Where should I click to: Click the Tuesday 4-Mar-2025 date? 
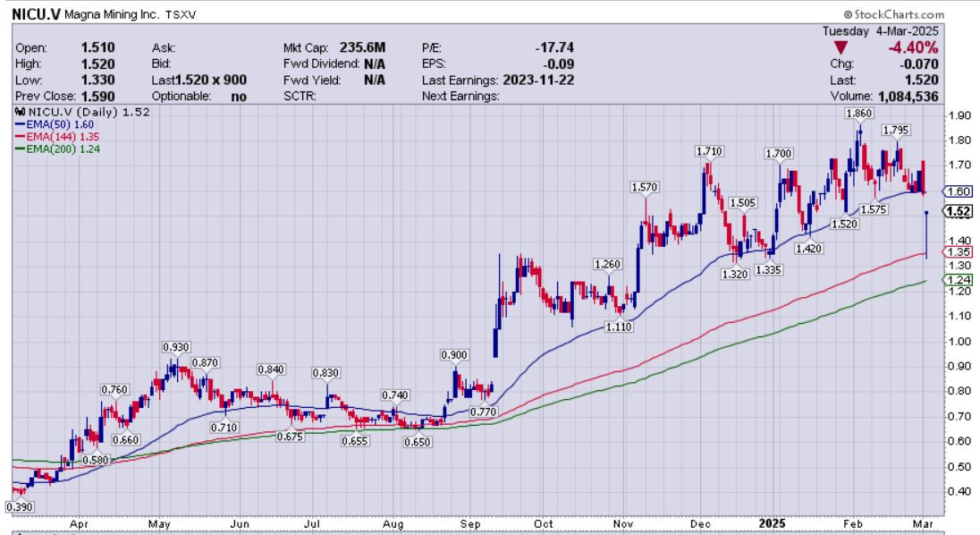[x=880, y=30]
